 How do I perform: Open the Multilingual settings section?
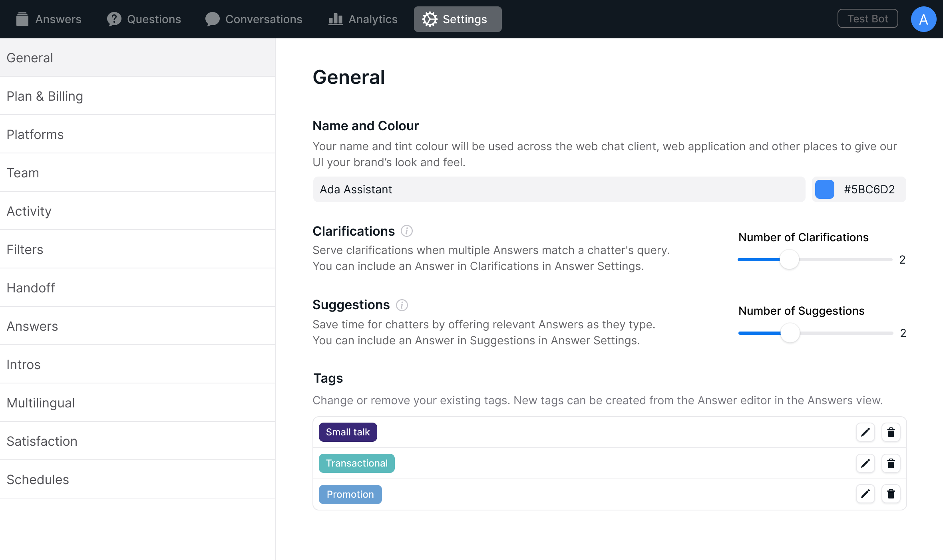[x=40, y=403]
